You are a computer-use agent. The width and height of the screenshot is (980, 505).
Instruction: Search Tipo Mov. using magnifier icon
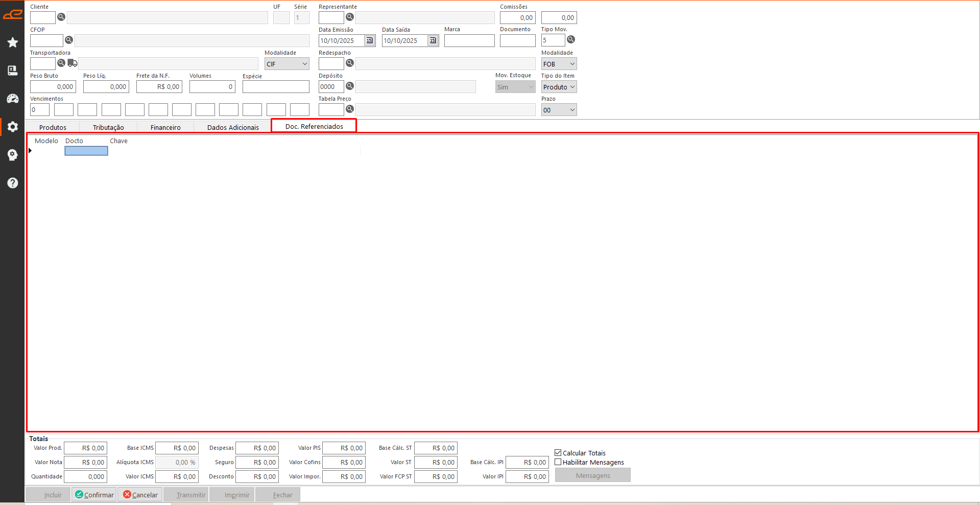point(571,40)
